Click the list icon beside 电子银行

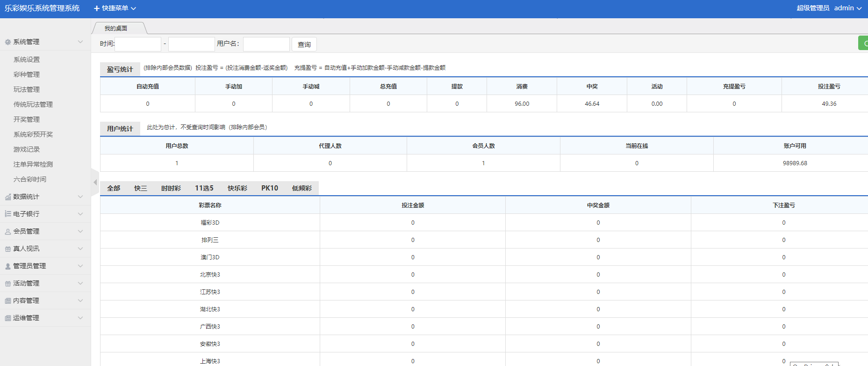7,214
